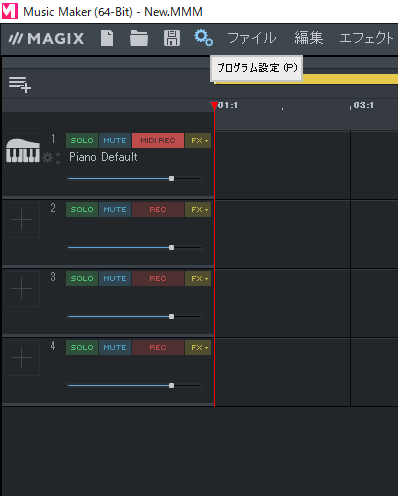Click the plus box on track 4
398x496 pixels.
[x=22, y=358]
